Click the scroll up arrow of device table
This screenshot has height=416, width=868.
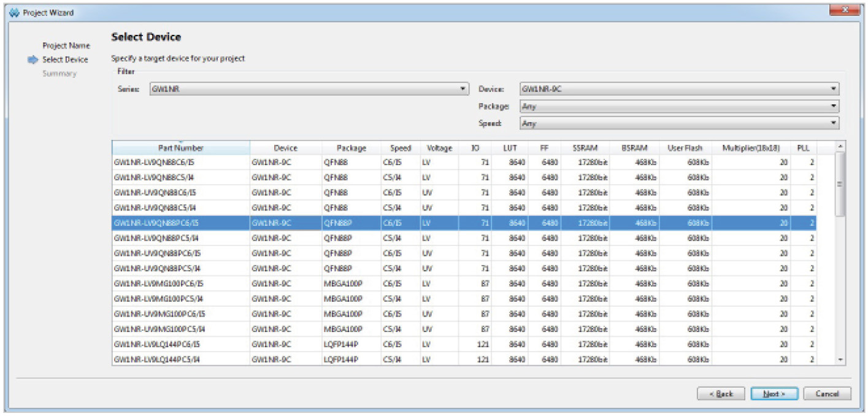(x=840, y=146)
